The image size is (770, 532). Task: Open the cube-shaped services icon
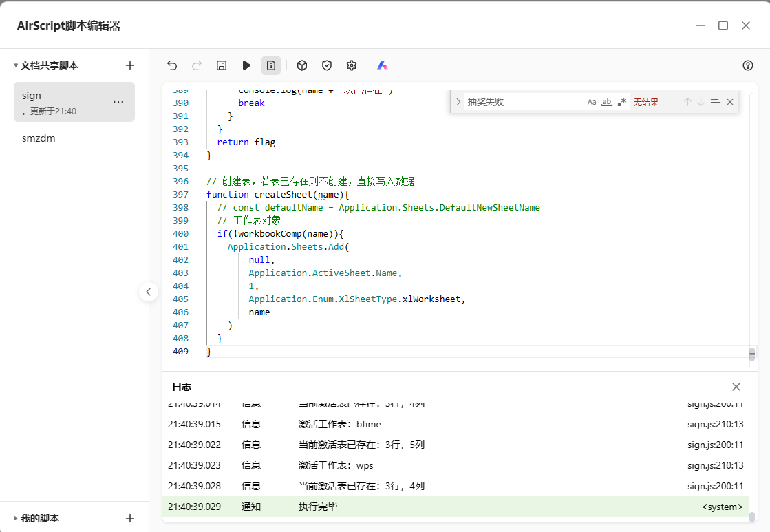coord(302,65)
